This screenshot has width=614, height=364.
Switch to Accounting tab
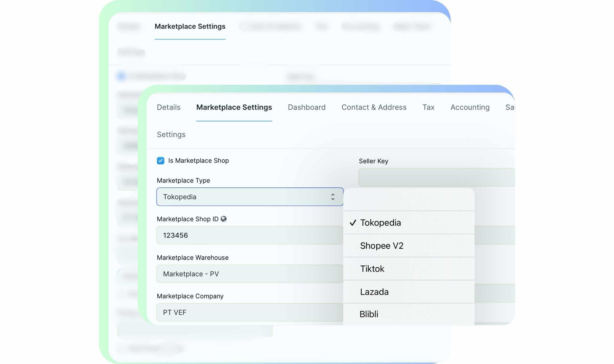tap(470, 107)
